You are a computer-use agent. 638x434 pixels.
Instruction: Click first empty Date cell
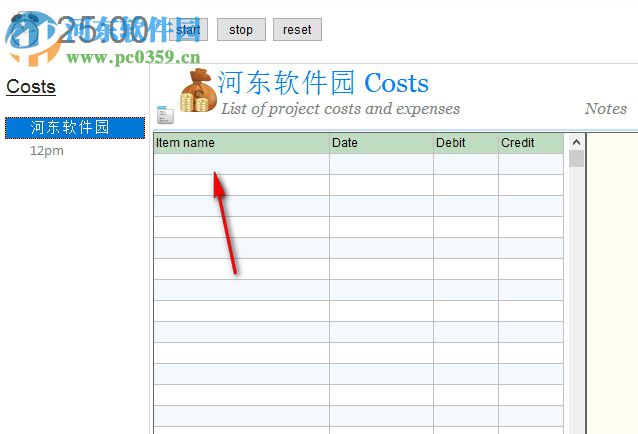coord(382,164)
